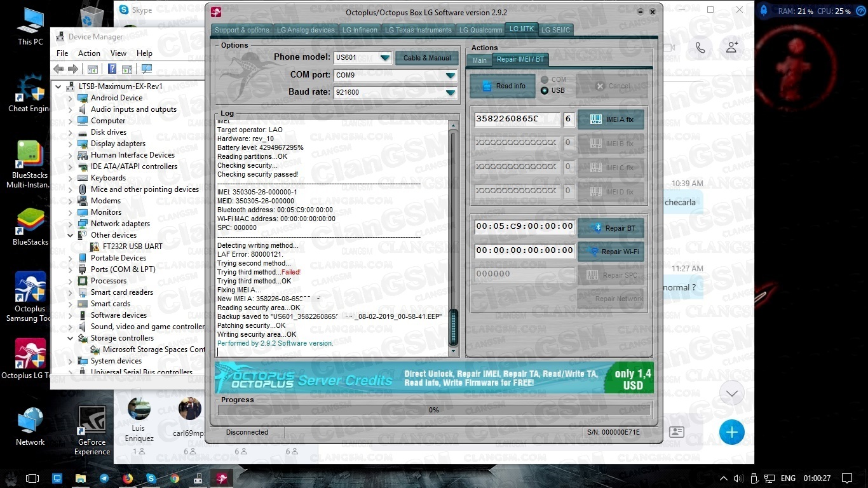Click Scan for hardware changes icon

pos(147,69)
